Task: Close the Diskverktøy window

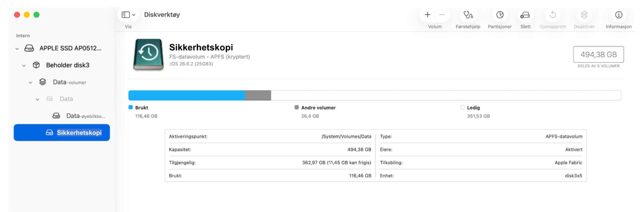Action: point(17,15)
